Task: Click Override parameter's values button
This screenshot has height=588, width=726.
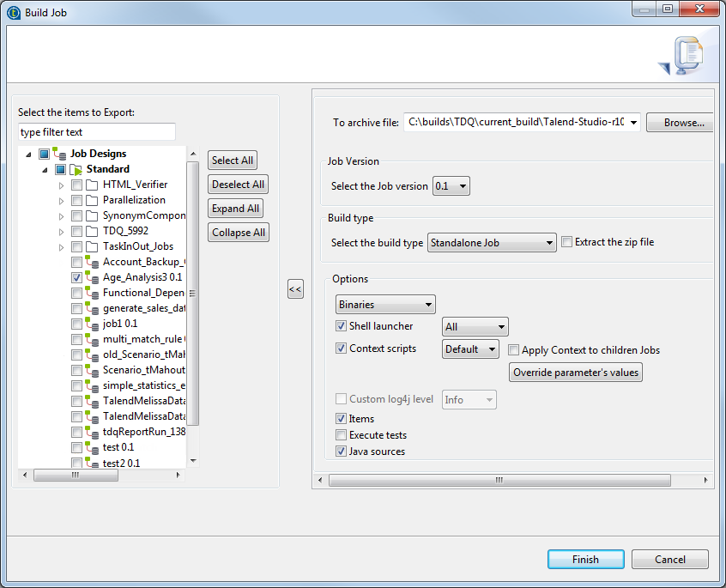Action: click(x=576, y=373)
